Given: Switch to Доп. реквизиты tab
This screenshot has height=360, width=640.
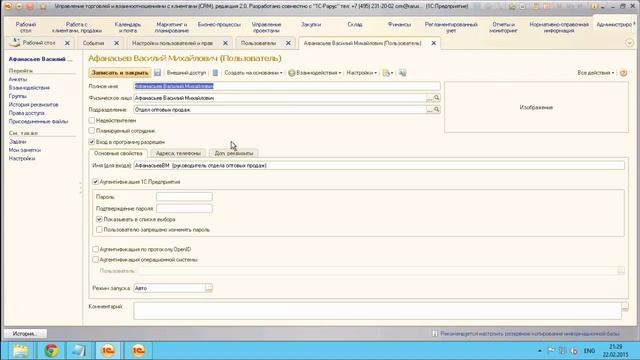Looking at the screenshot, I should (x=234, y=153).
